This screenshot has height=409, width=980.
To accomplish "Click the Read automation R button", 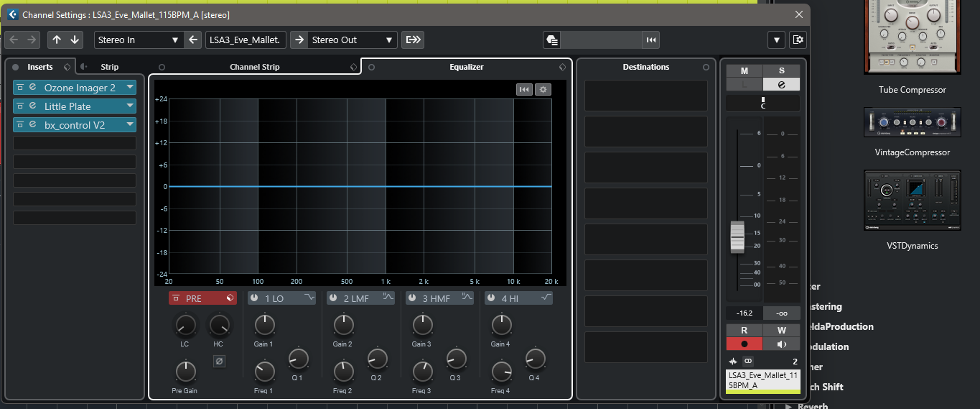I will pyautogui.click(x=744, y=330).
